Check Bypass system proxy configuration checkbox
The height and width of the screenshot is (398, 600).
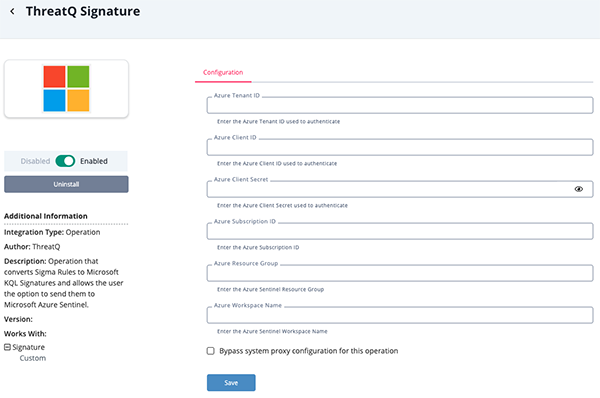(210, 351)
